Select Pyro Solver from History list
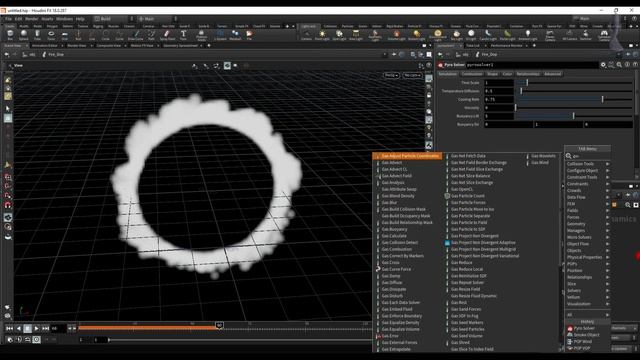This screenshot has height=360, width=640. coord(584,328)
